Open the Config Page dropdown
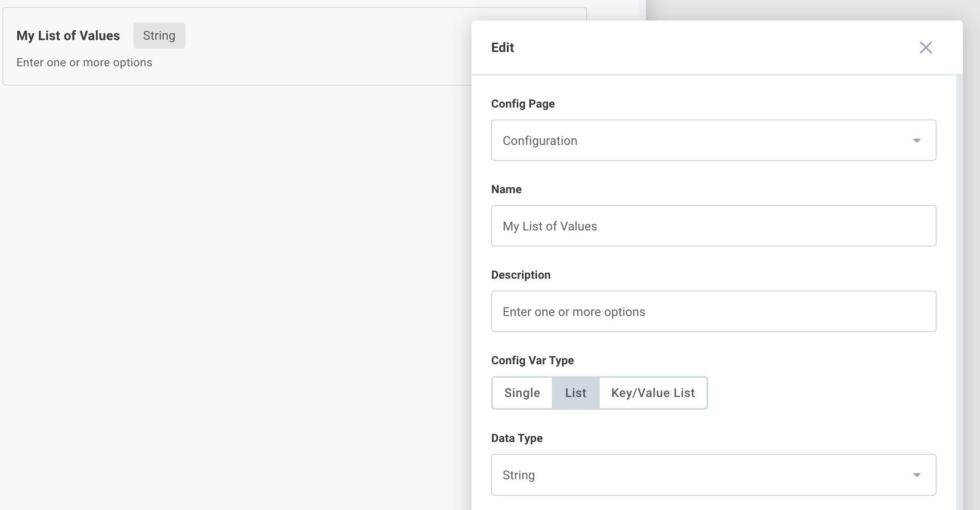The width and height of the screenshot is (980, 510). [x=714, y=140]
